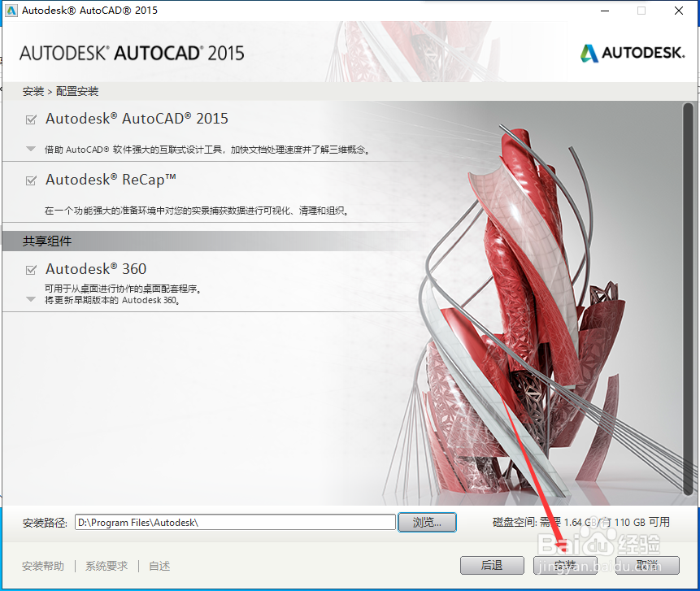Click the installation path input field

236,523
